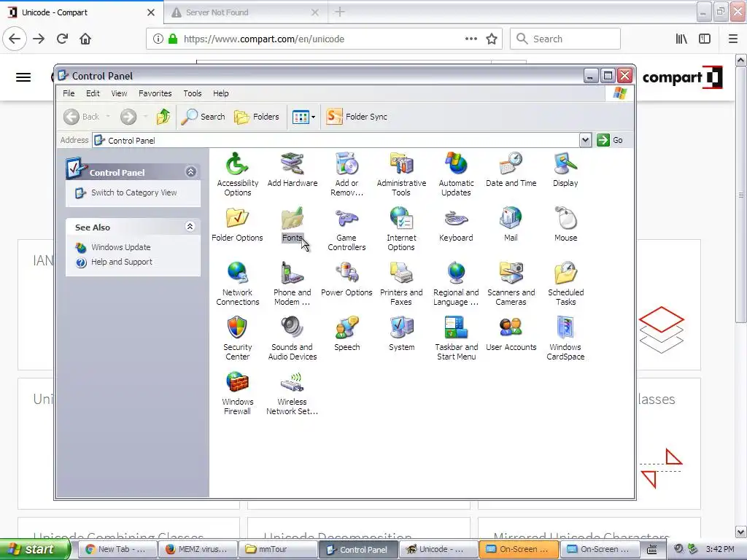747x560 pixels.
Task: Switch to MEMZ virus taskbar item
Action: tap(198, 549)
